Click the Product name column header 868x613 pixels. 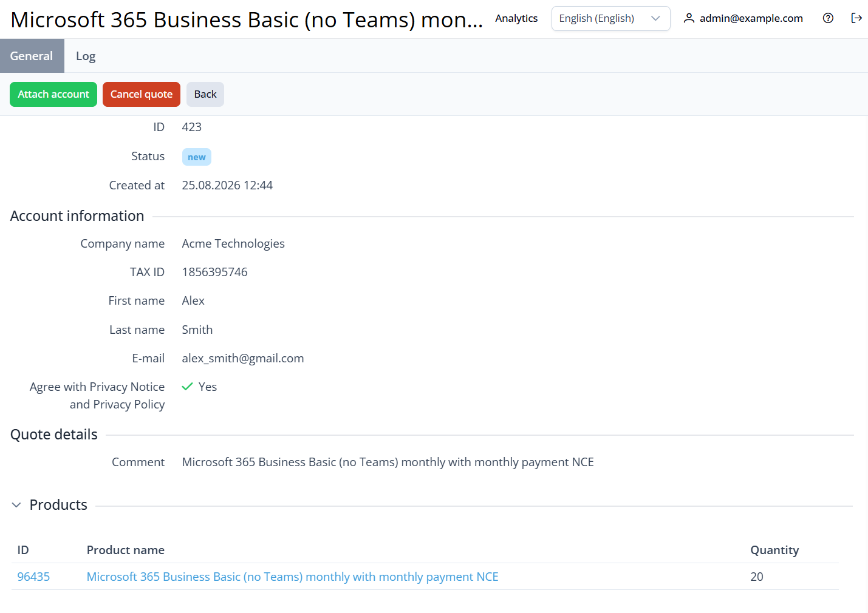pyautogui.click(x=126, y=550)
